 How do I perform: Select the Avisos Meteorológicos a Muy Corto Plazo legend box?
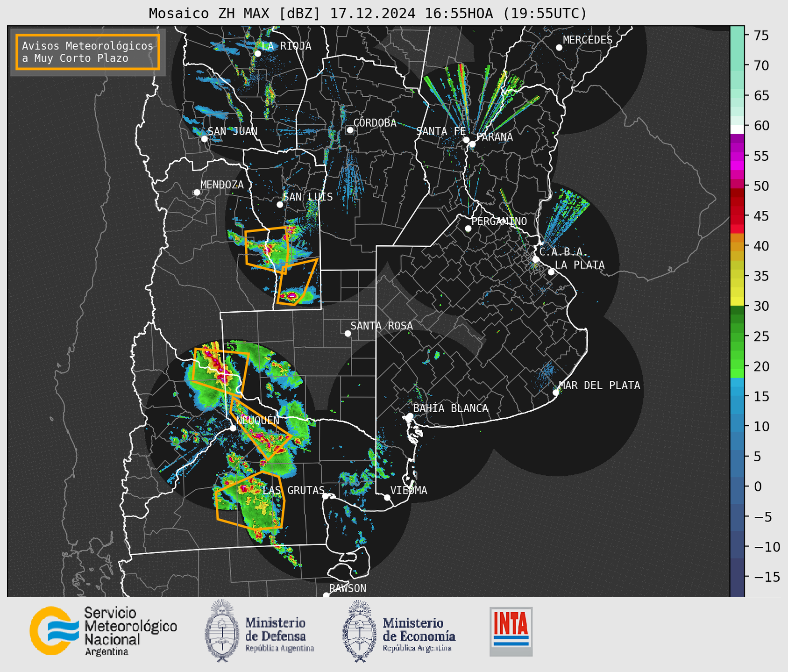[x=88, y=52]
